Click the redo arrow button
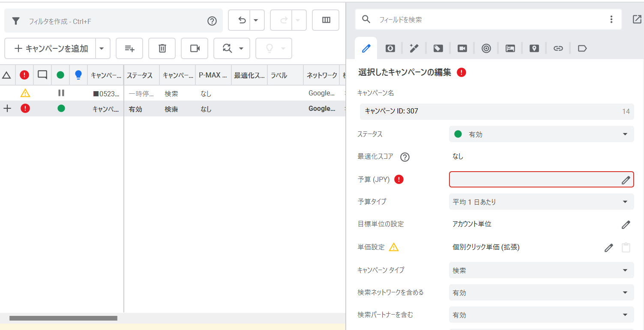This screenshot has width=644, height=330. [x=284, y=20]
